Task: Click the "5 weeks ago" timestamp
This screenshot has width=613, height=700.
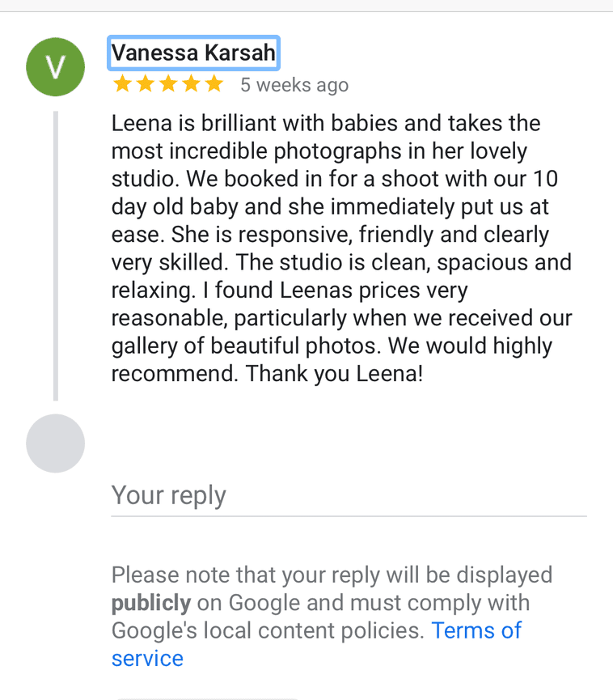Action: (x=294, y=85)
